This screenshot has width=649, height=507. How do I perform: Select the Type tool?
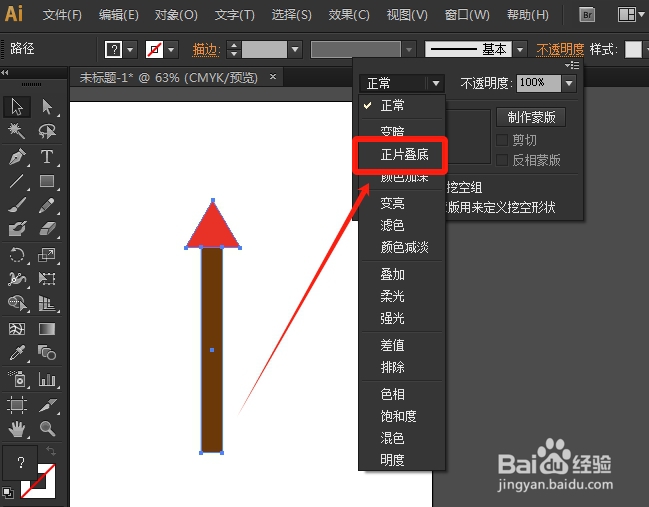pyautogui.click(x=47, y=157)
